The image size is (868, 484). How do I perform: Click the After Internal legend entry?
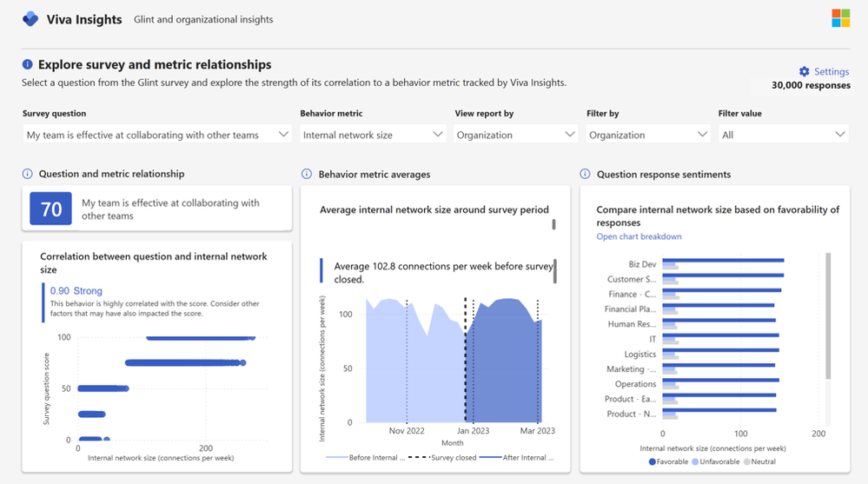(x=516, y=457)
